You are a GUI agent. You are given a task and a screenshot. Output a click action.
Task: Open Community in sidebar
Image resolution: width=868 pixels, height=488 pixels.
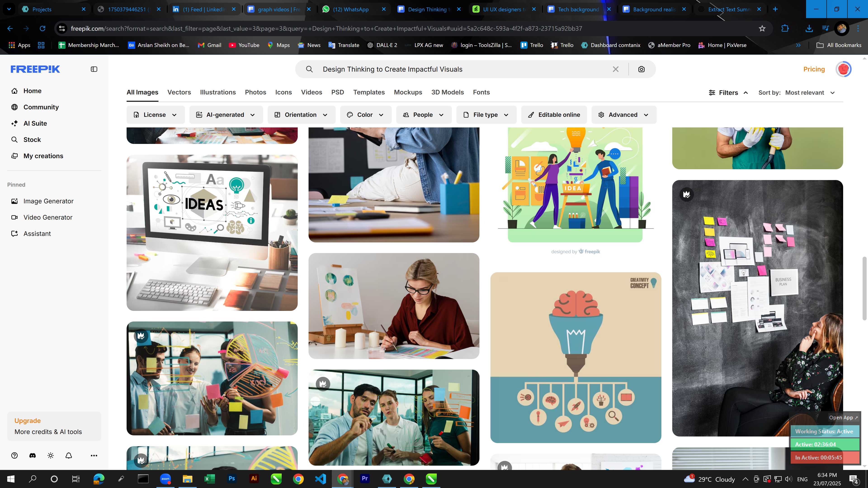pyautogui.click(x=41, y=107)
